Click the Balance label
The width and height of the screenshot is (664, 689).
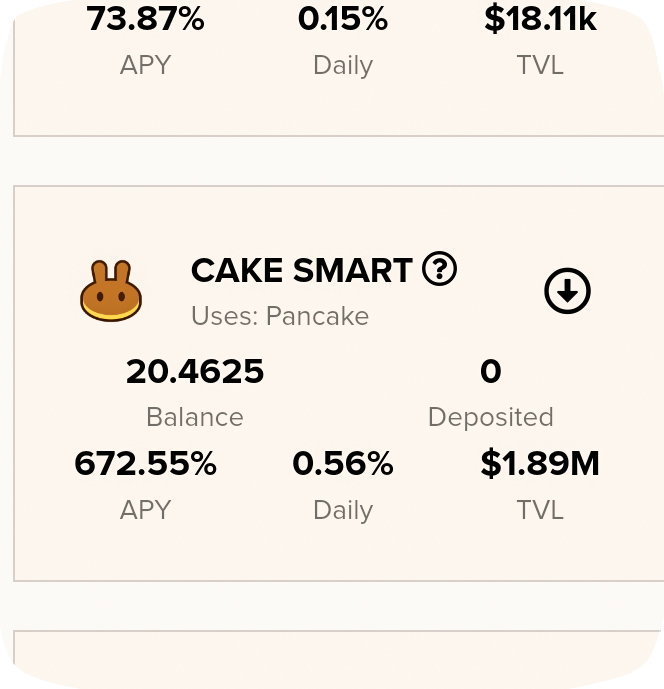[195, 417]
